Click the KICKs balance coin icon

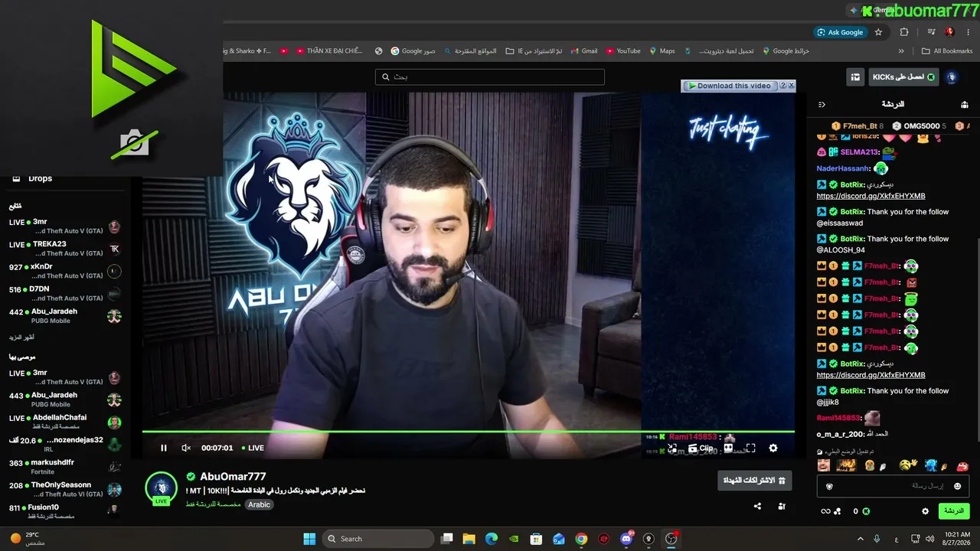(866, 511)
